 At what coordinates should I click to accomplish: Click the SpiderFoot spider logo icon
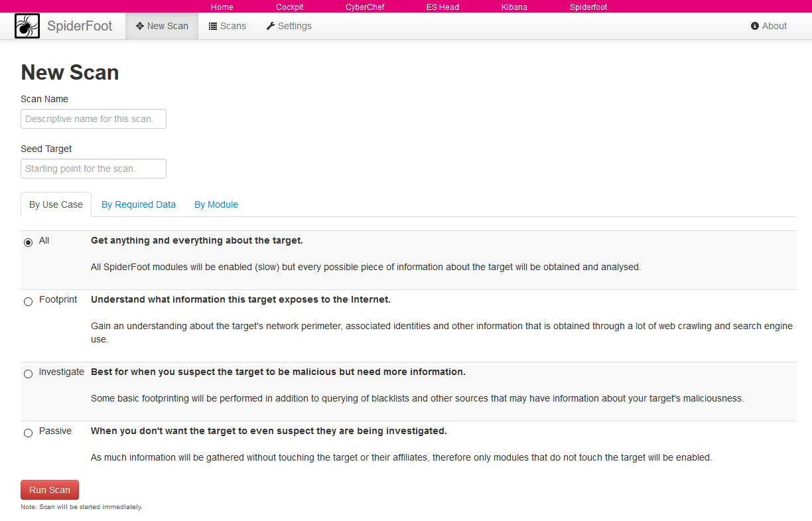tap(27, 26)
